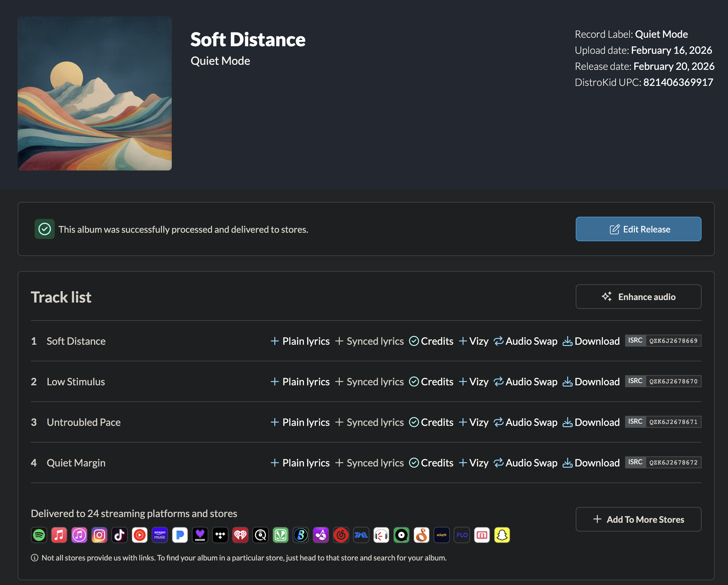Click the Snapchat store icon
This screenshot has width=728, height=585.
pyautogui.click(x=502, y=535)
